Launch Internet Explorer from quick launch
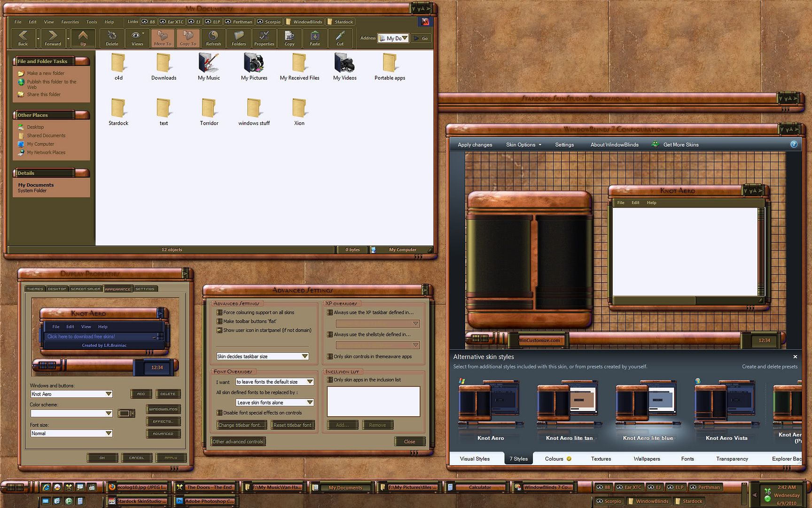The width and height of the screenshot is (812, 508). [x=46, y=487]
